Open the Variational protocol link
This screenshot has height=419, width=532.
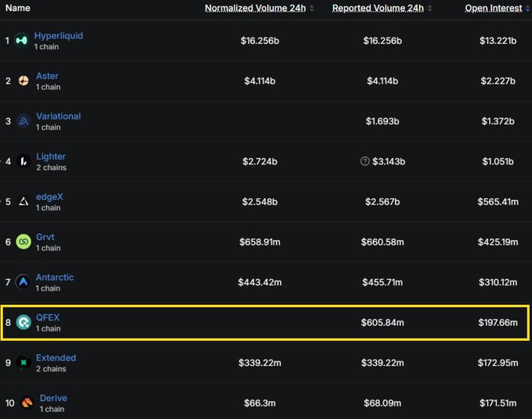pyautogui.click(x=59, y=116)
